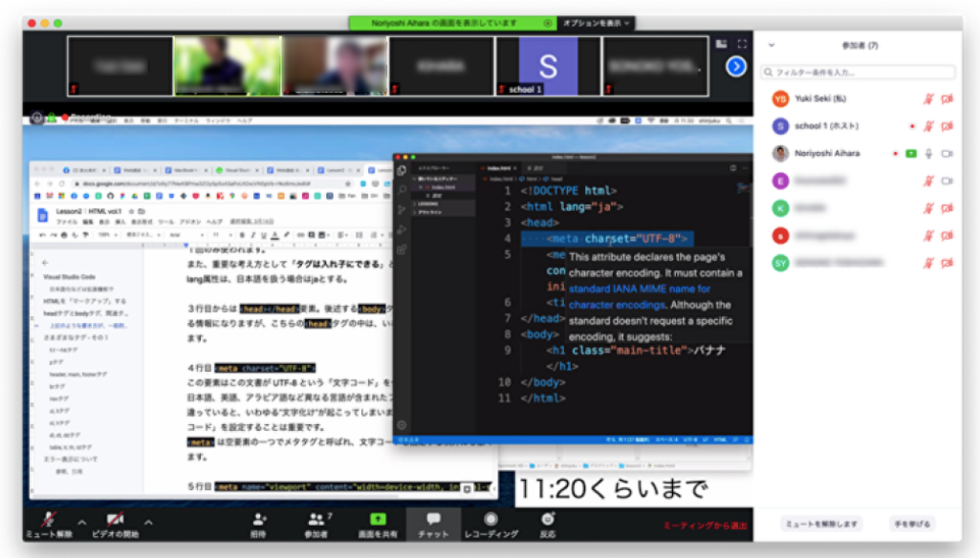Screen dimensions: 980x558
Task: Expand オプションを表示 dropdown at top
Action: click(x=597, y=23)
